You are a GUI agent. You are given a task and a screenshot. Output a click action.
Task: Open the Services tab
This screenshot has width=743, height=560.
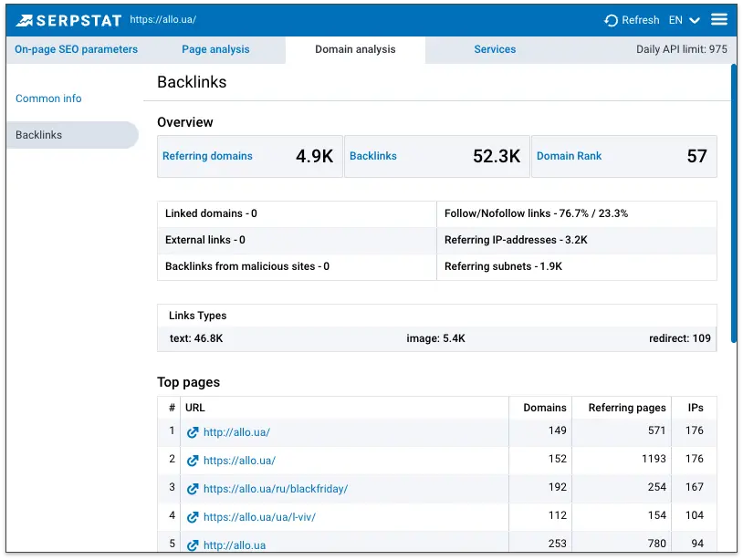pyautogui.click(x=495, y=49)
